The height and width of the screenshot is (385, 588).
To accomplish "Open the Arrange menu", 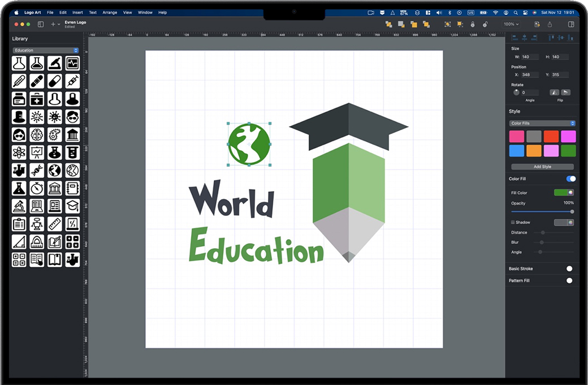I will [x=110, y=12].
